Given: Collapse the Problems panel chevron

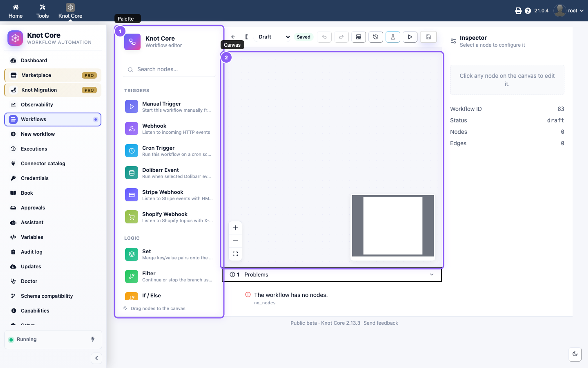Looking at the screenshot, I should coord(432,275).
